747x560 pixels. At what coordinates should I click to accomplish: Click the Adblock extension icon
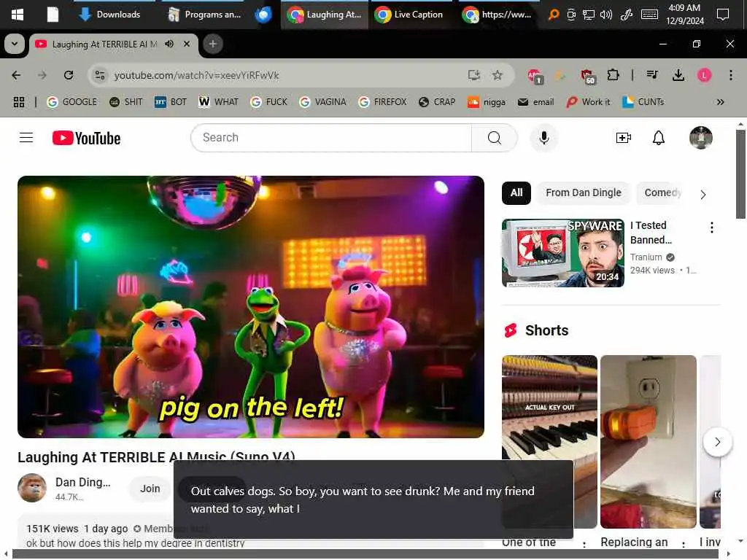[535, 76]
